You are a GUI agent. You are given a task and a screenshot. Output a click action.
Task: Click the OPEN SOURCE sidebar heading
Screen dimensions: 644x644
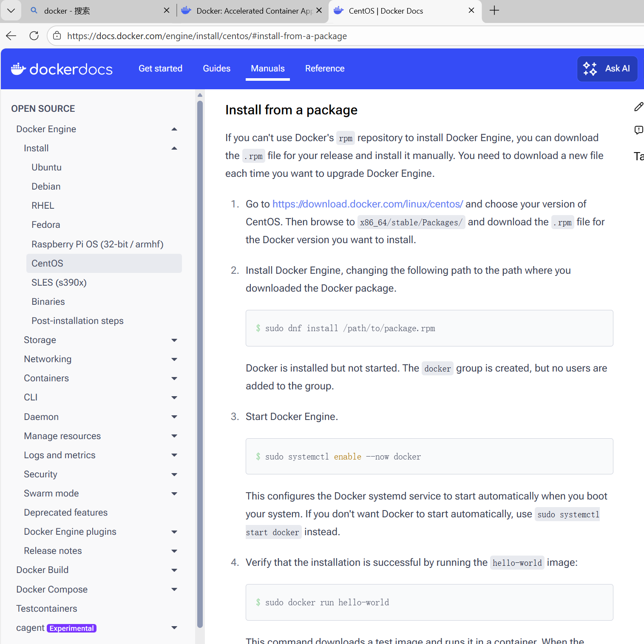43,109
